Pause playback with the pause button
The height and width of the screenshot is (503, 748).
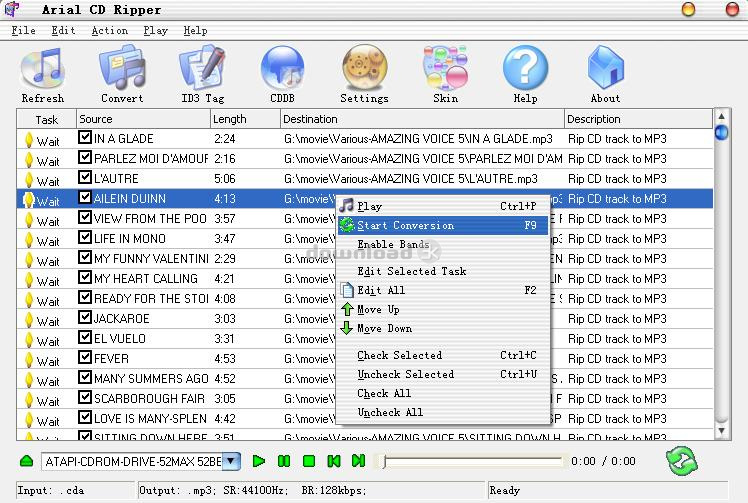pos(284,461)
